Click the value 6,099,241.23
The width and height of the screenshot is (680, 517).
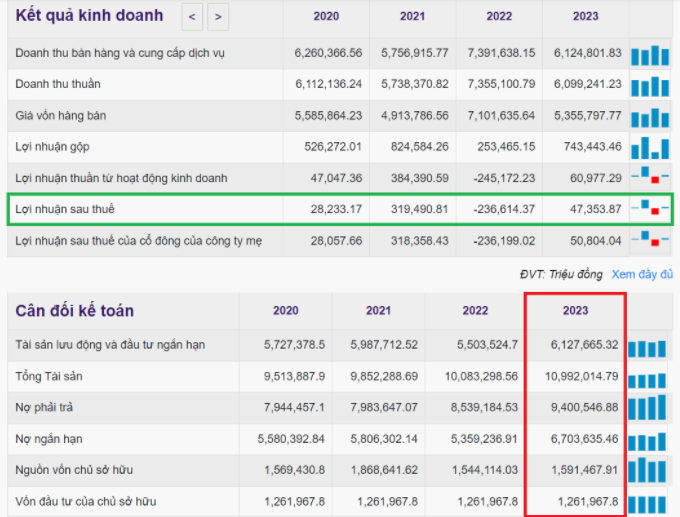click(x=588, y=84)
